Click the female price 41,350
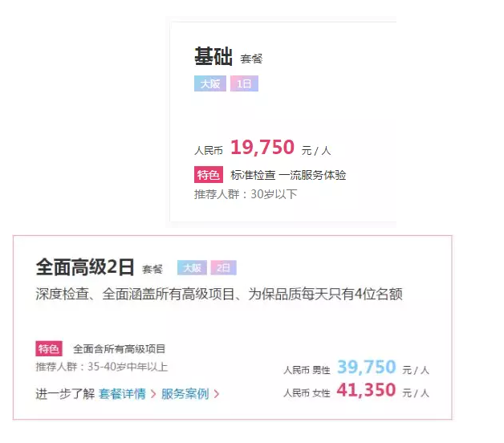This screenshot has width=504, height=443. pos(366,391)
